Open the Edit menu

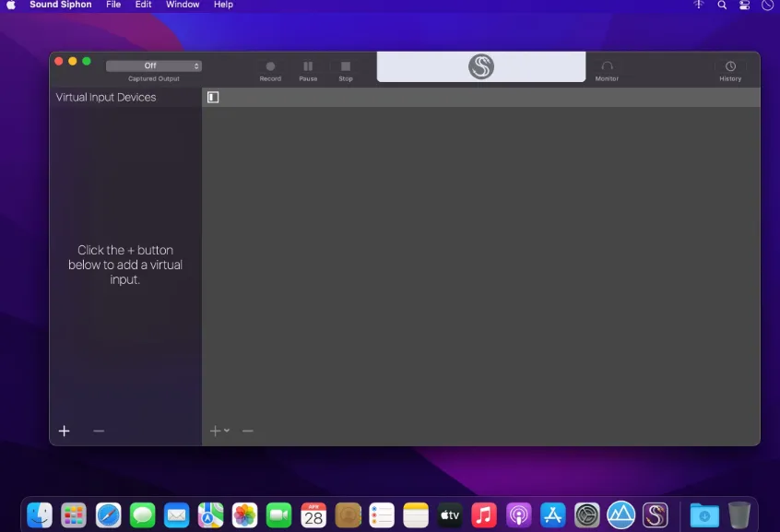coord(143,5)
